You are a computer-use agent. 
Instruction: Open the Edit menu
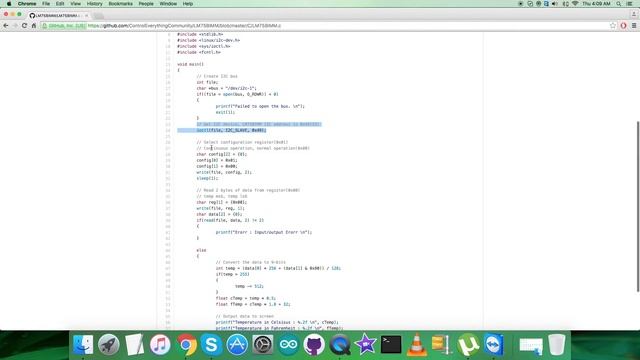tap(60, 4)
